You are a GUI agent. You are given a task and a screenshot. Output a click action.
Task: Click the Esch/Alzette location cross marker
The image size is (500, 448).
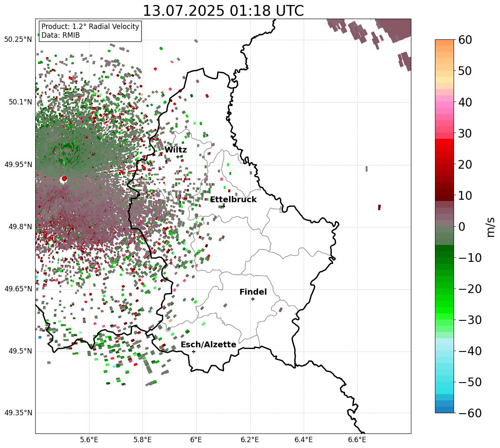(193, 351)
